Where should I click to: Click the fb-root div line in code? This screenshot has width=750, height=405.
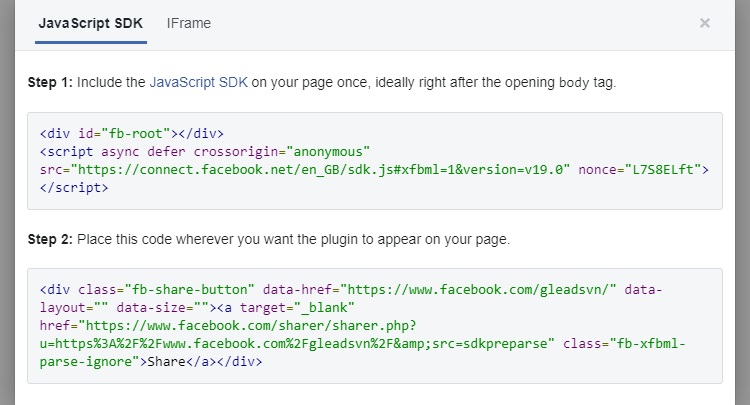[x=132, y=133]
